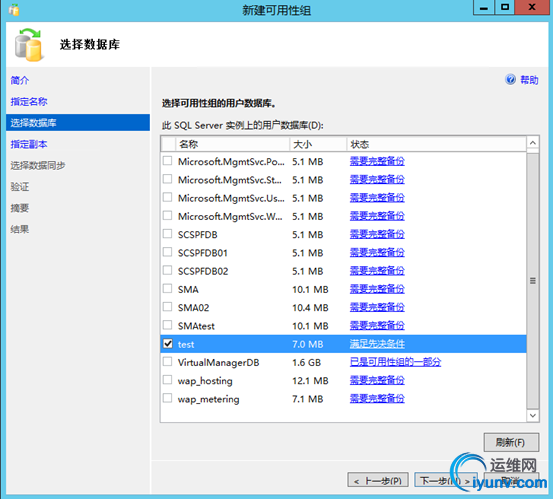
Task: Click the 10.4 MB size cell
Action: tap(310, 308)
